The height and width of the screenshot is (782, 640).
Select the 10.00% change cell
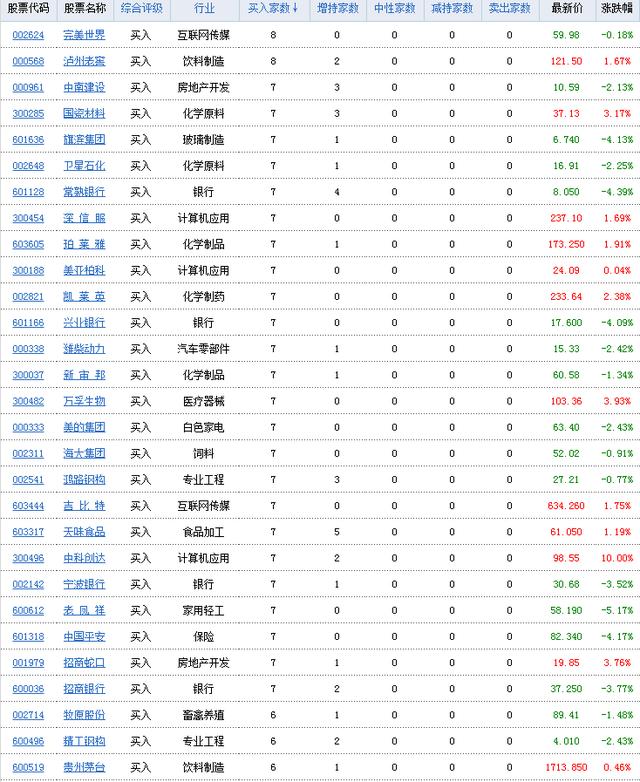[617, 558]
